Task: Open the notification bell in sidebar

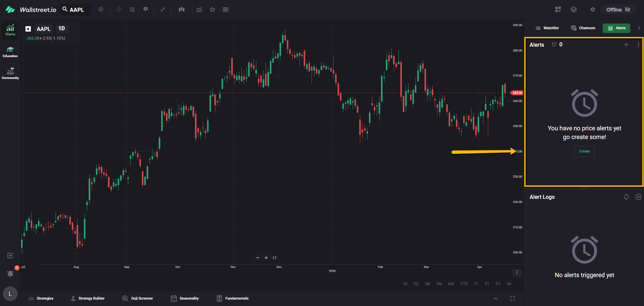Action: (10, 274)
